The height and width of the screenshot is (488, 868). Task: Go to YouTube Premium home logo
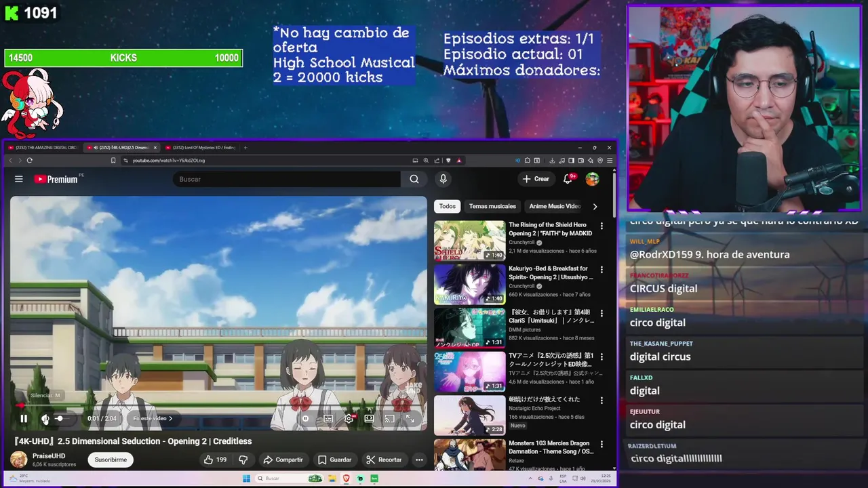click(56, 179)
